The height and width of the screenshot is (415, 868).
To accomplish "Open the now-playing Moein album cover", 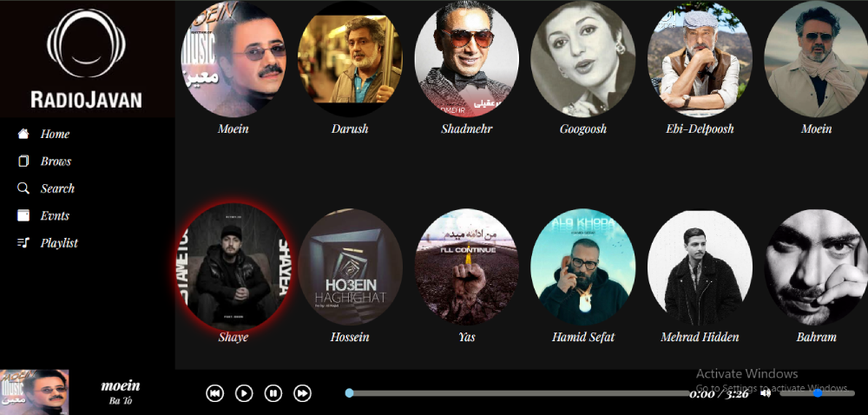I will click(35, 392).
